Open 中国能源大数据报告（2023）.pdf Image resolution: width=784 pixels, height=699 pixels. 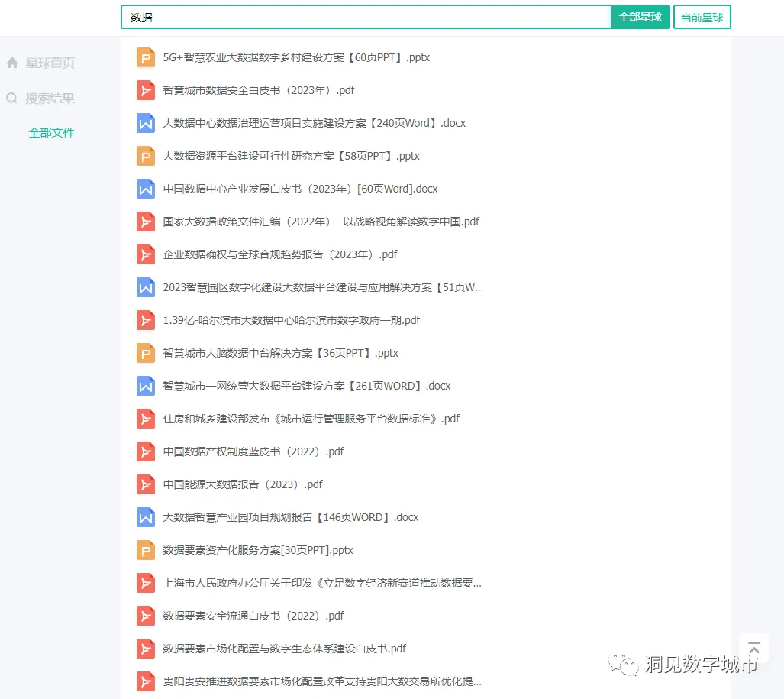point(243,485)
